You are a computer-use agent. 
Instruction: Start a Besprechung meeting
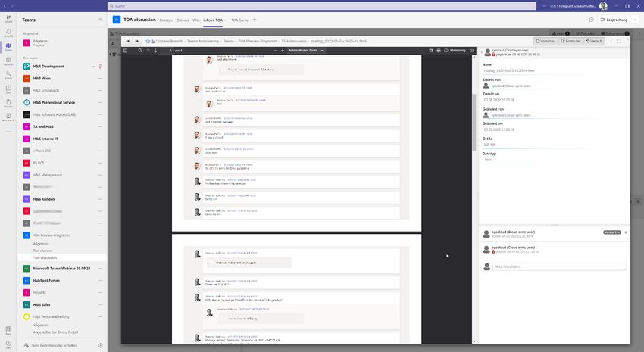pyautogui.click(x=614, y=20)
